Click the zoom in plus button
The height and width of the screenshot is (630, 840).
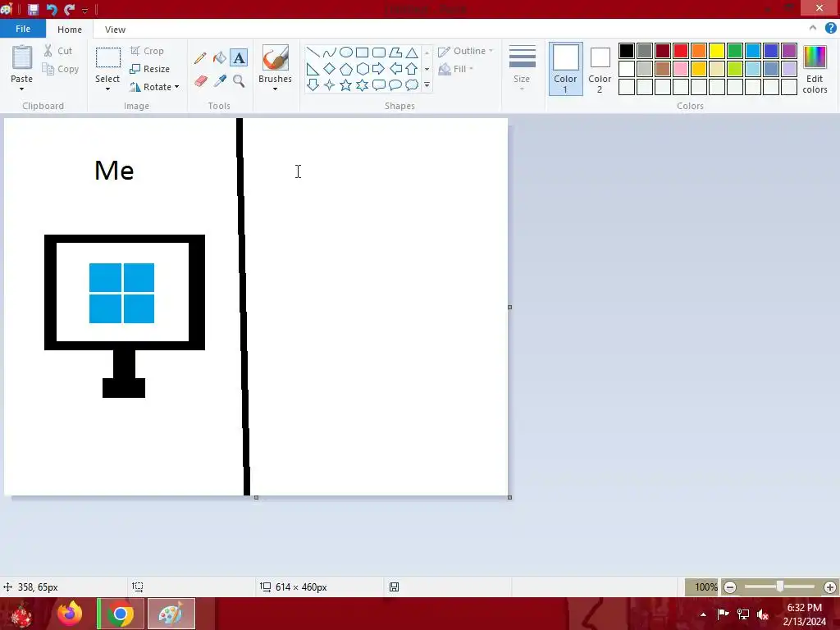click(830, 587)
